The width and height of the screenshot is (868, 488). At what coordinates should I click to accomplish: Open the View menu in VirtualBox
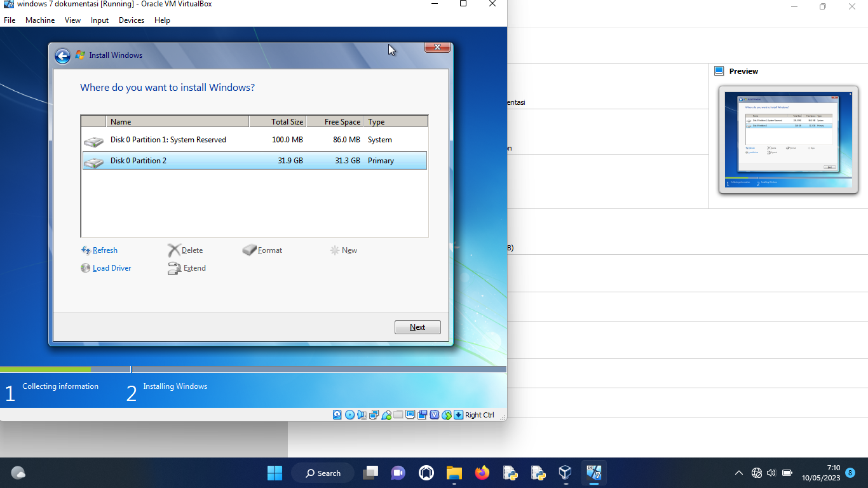72,20
